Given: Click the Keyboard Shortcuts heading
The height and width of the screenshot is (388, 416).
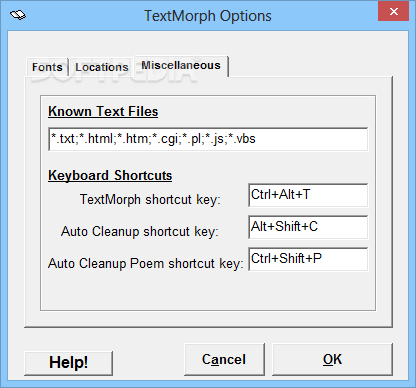Looking at the screenshot, I should (110, 175).
